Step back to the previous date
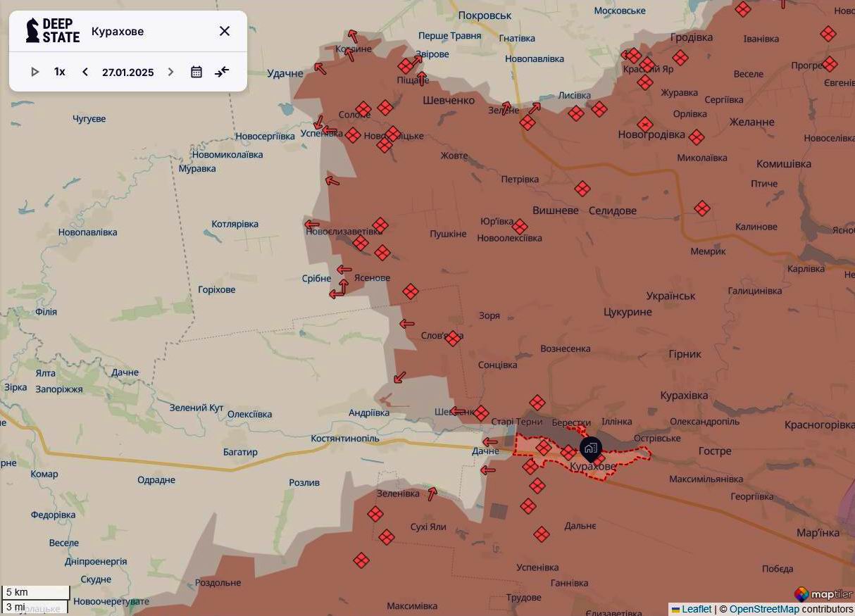This screenshot has width=855, height=616. tap(85, 71)
